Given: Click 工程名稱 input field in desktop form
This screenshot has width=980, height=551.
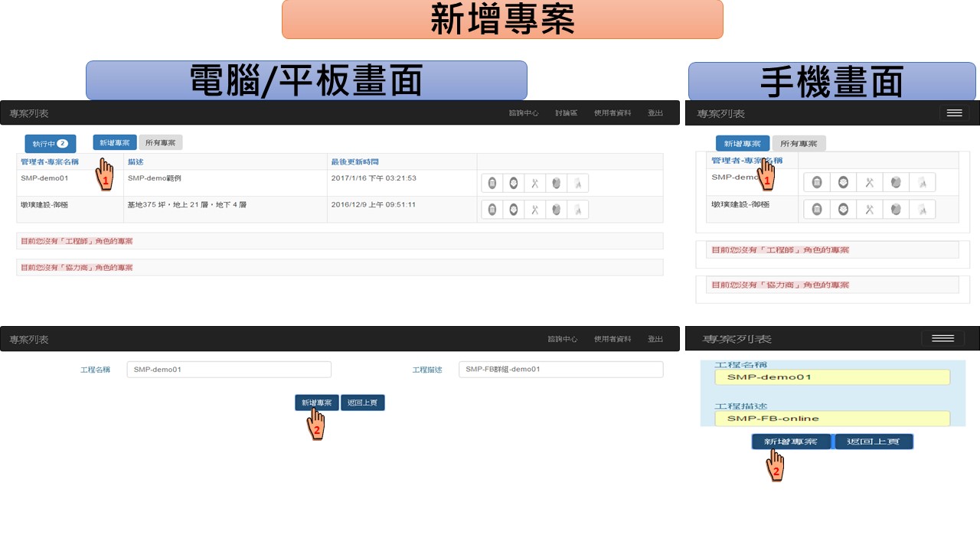Looking at the screenshot, I should 229,370.
